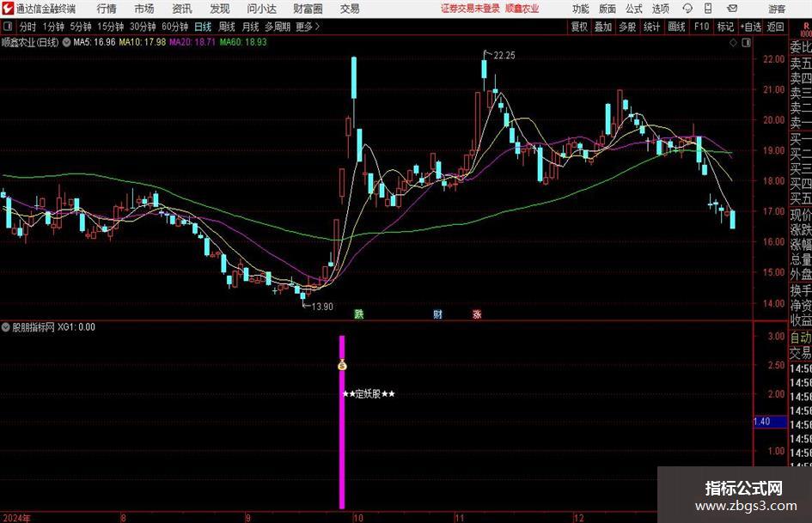Click the 13.90 low price label
The height and width of the screenshot is (523, 812).
(322, 307)
